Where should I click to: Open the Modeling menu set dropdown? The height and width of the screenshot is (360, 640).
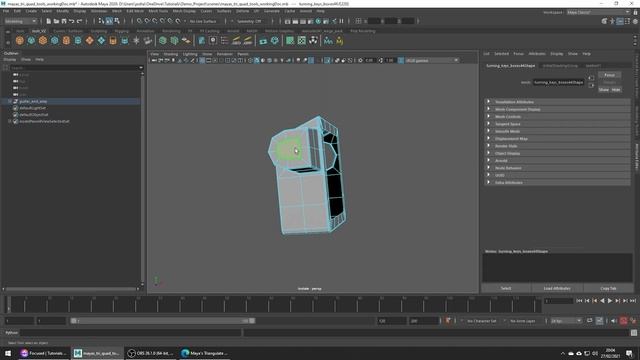[x=20, y=21]
